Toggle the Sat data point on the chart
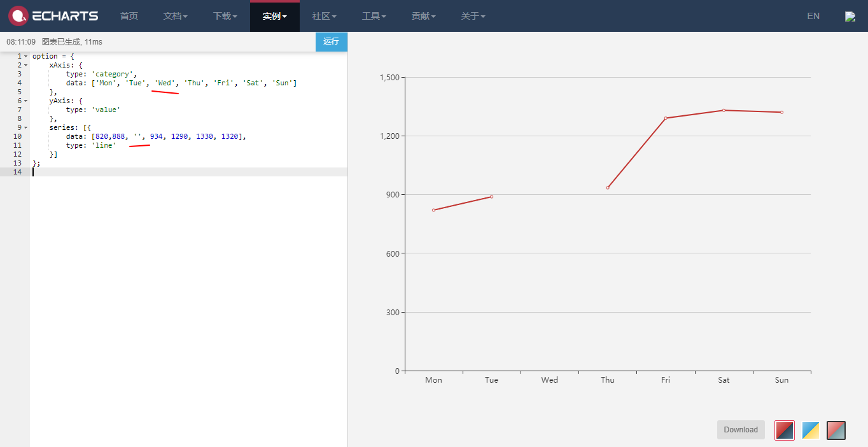Viewport: 868px width, 447px height. (x=724, y=110)
